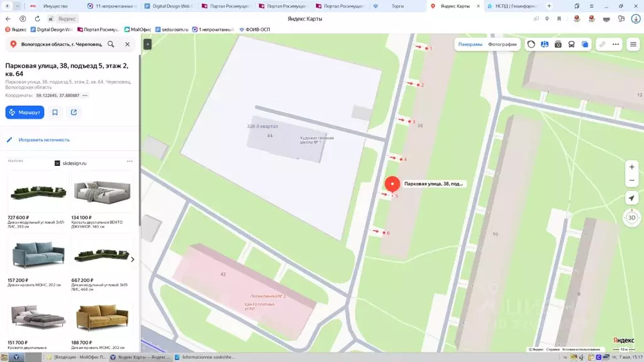Click the Поликлиника № 2 label
The height and width of the screenshot is (362, 644).
pos(268,296)
